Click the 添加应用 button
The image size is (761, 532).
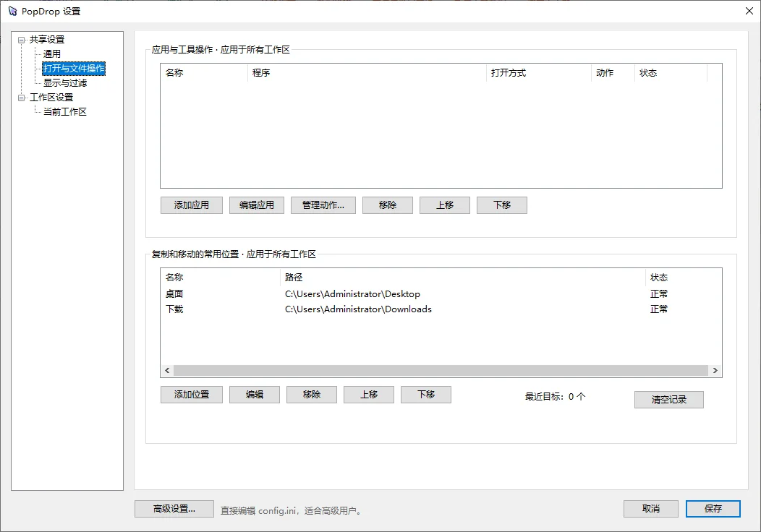click(x=192, y=205)
